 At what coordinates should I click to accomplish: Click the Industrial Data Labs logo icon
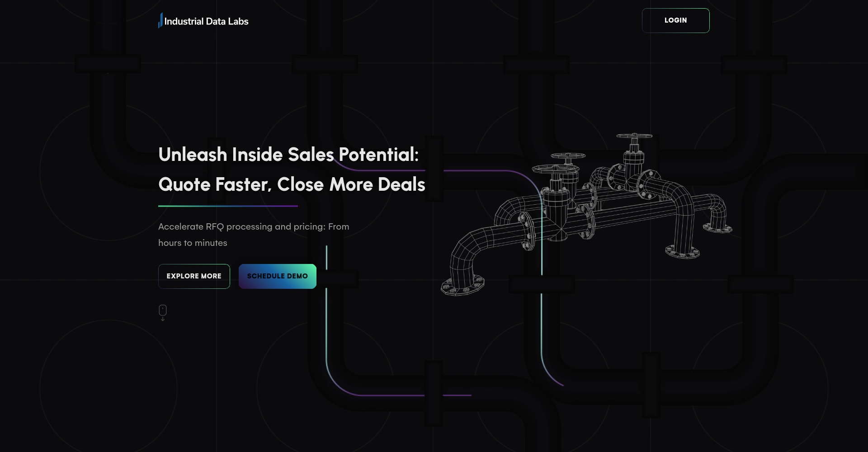tap(160, 20)
